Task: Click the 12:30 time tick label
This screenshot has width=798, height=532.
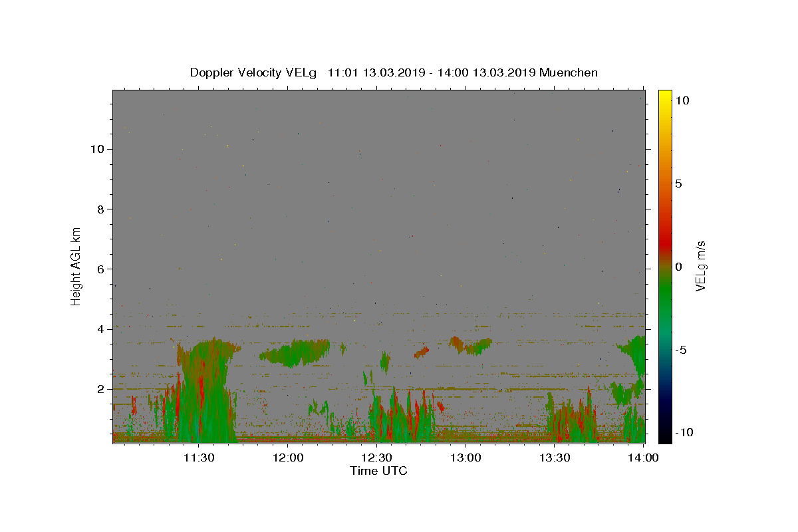Action: pyautogui.click(x=377, y=458)
